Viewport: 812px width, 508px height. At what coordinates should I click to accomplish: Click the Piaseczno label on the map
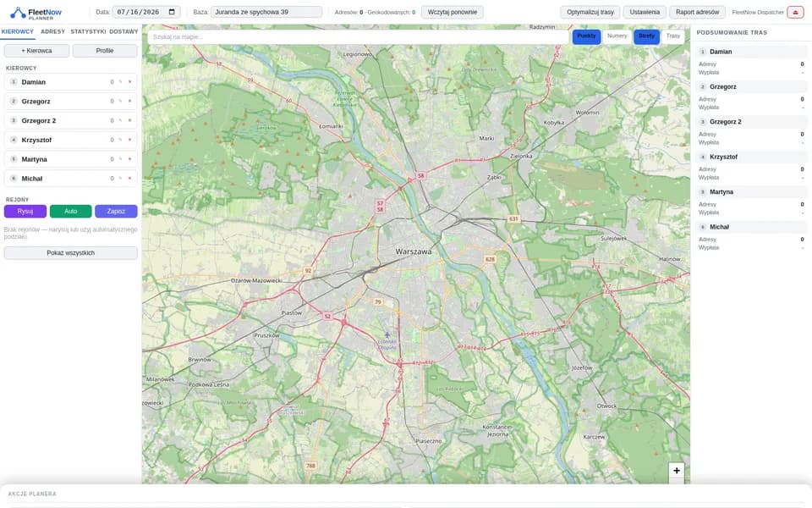click(x=429, y=441)
